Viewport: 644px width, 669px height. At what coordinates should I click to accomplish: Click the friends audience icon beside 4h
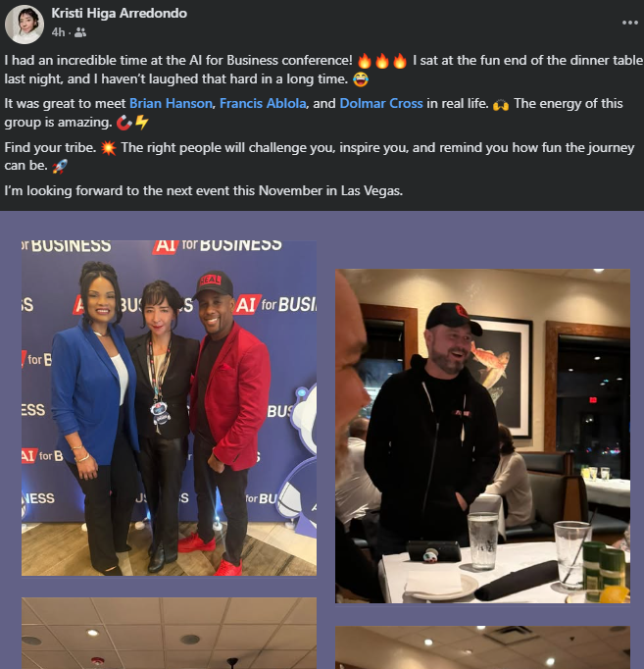click(80, 32)
